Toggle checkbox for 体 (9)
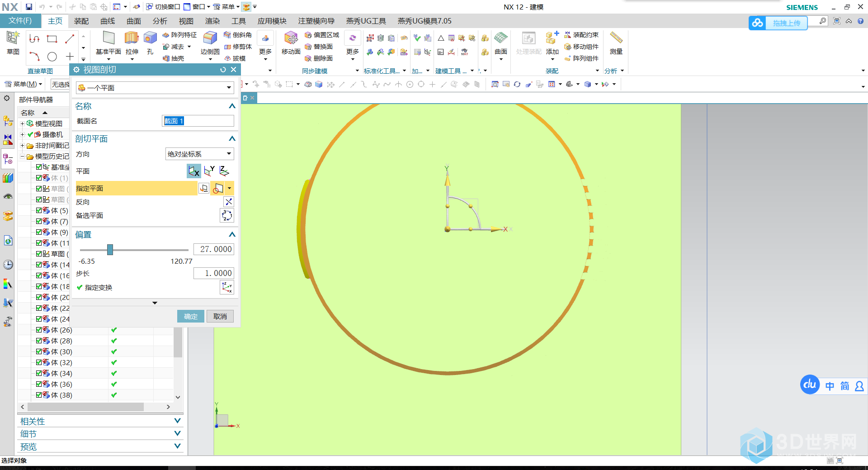The width and height of the screenshot is (868, 470). (x=39, y=232)
